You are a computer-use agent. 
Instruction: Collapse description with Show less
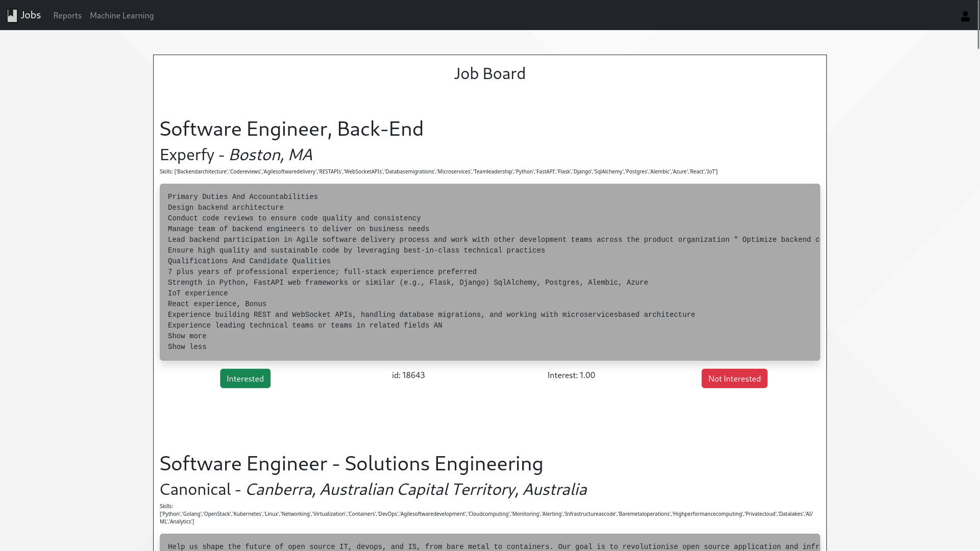coord(187,347)
